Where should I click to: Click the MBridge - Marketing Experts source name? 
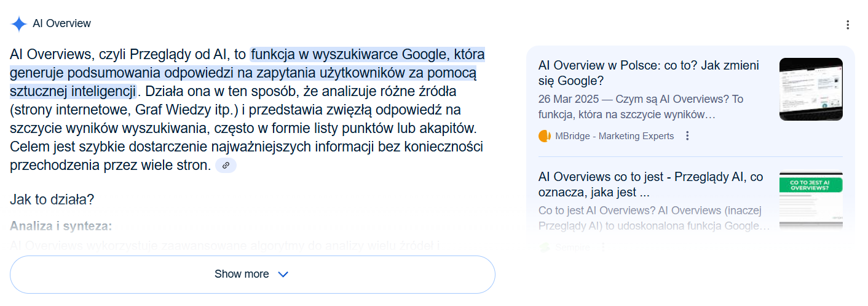(614, 136)
